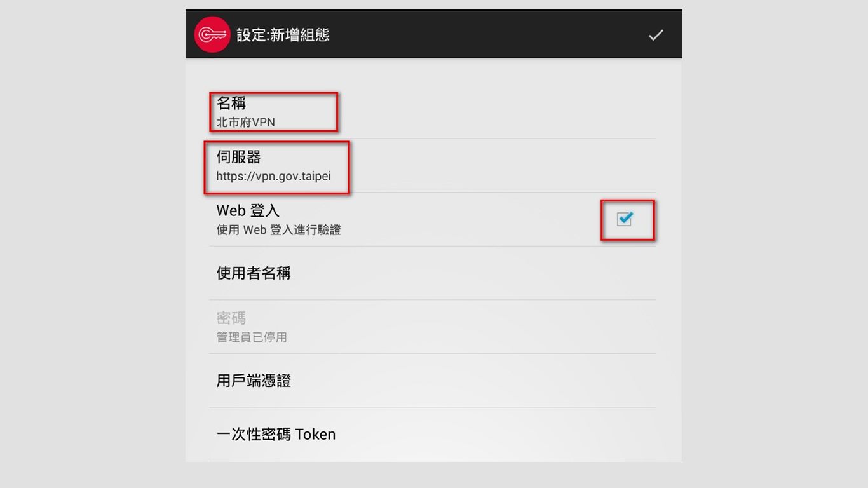Tap the red key app icon
Viewport: 868px width, 488px height.
pyautogui.click(x=212, y=34)
